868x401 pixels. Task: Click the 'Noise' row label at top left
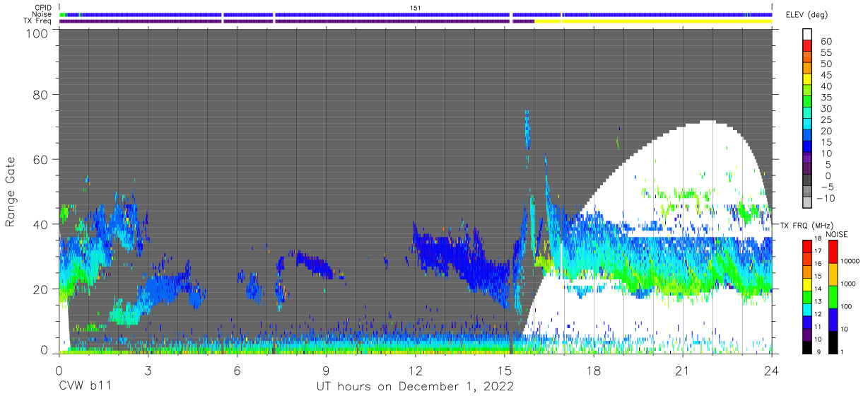coord(42,14)
